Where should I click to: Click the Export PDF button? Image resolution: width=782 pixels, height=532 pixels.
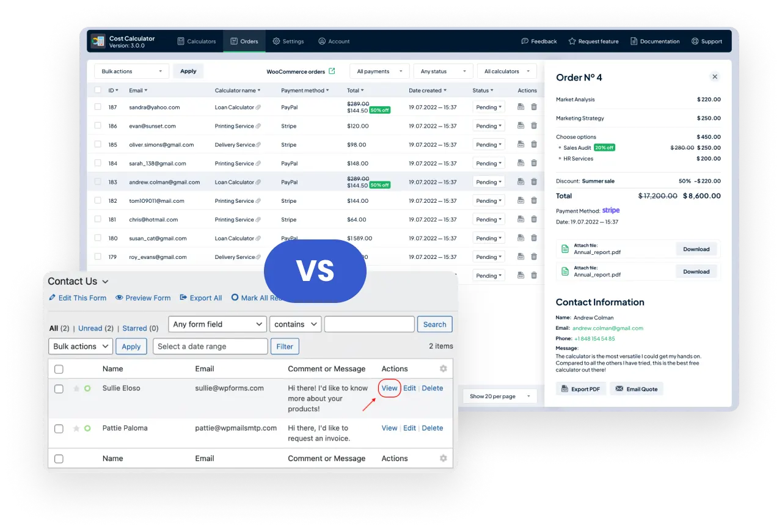580,389
